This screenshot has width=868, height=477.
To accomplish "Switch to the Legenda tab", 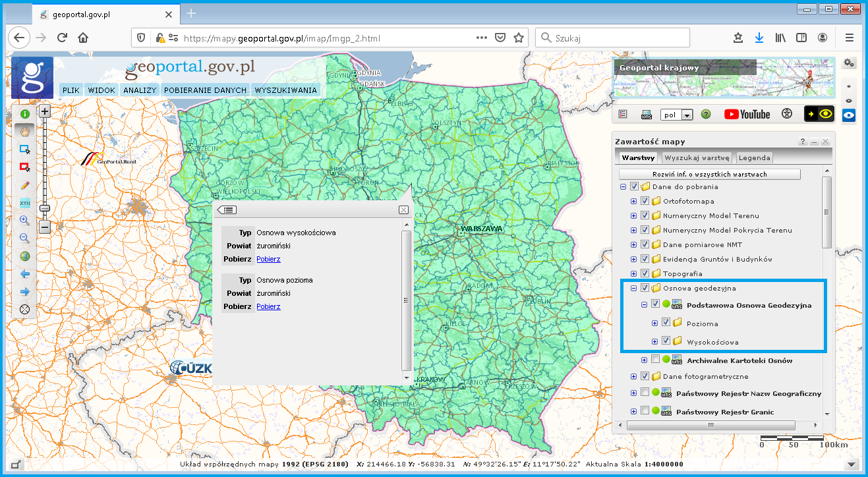I will (x=754, y=158).
